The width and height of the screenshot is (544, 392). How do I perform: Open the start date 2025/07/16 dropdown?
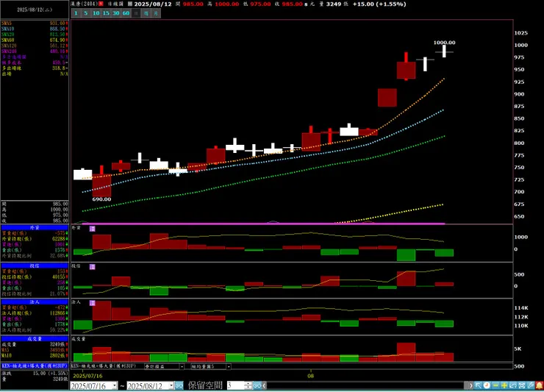pyautogui.click(x=115, y=386)
